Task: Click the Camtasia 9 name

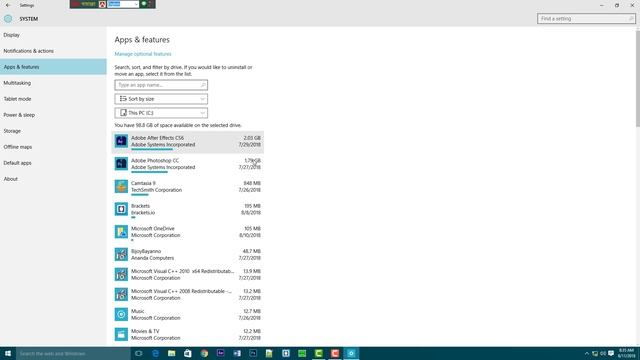Action: pos(143,183)
